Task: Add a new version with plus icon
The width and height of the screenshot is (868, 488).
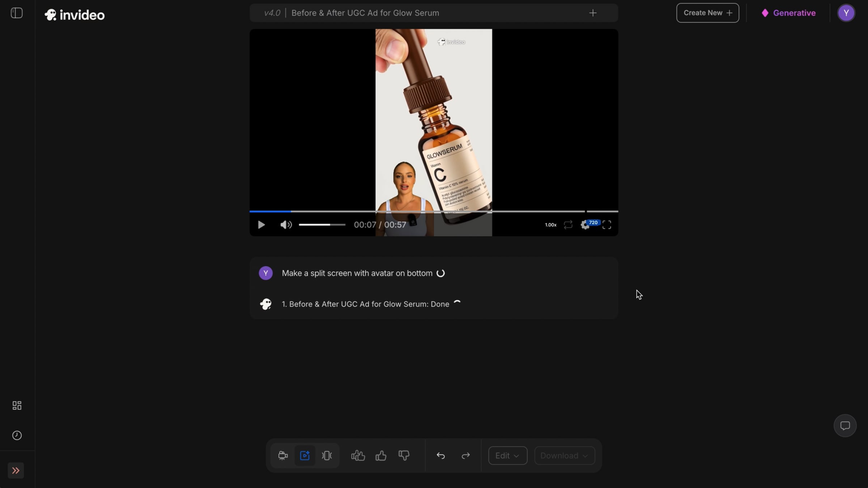Action: pyautogui.click(x=593, y=13)
